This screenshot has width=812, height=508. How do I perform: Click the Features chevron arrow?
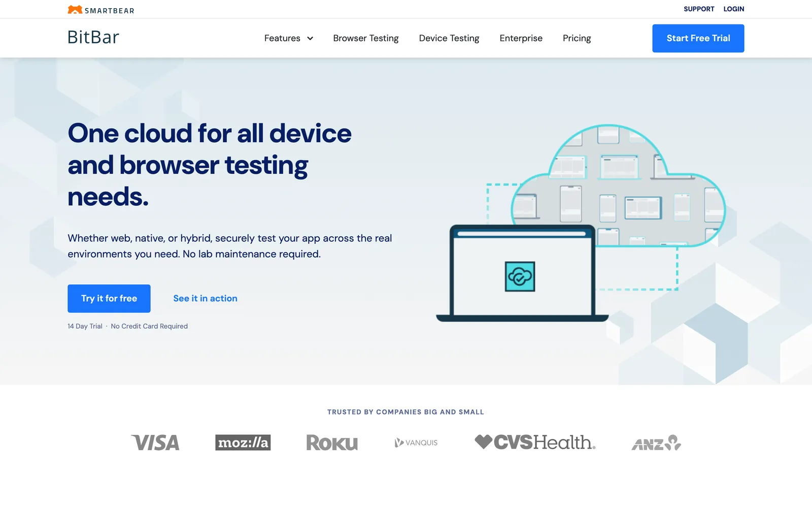[310, 39]
